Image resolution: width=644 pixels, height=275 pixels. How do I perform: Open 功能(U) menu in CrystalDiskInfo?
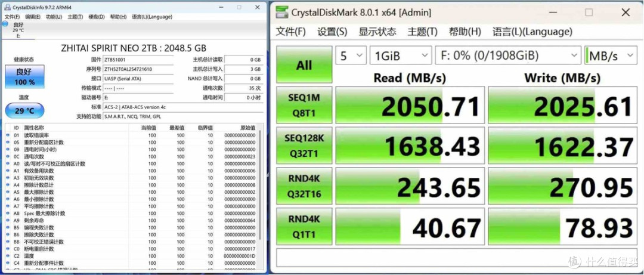[x=54, y=17]
